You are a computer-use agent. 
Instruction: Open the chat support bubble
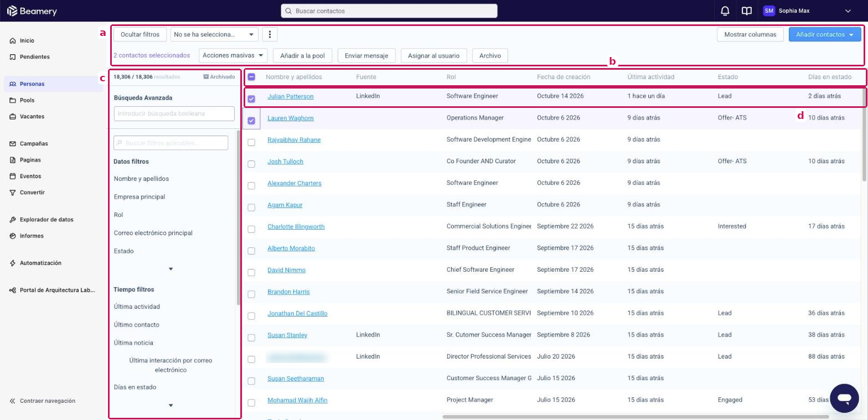point(844,398)
